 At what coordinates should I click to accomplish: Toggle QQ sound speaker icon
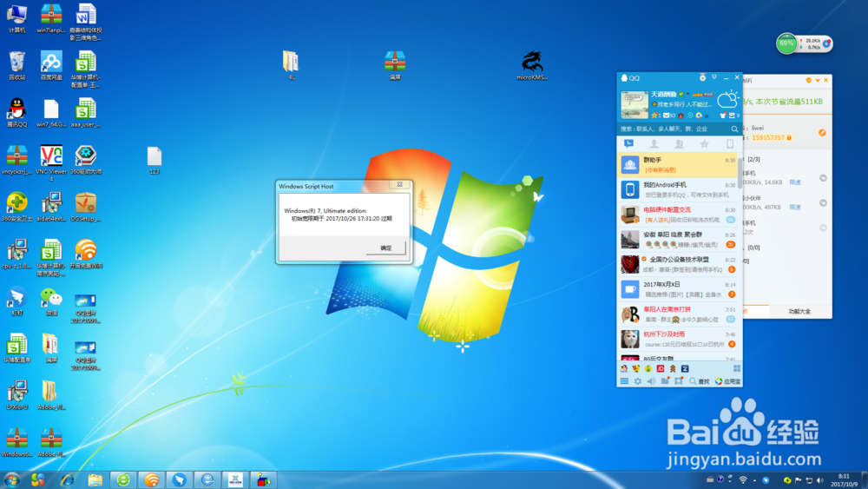651,381
